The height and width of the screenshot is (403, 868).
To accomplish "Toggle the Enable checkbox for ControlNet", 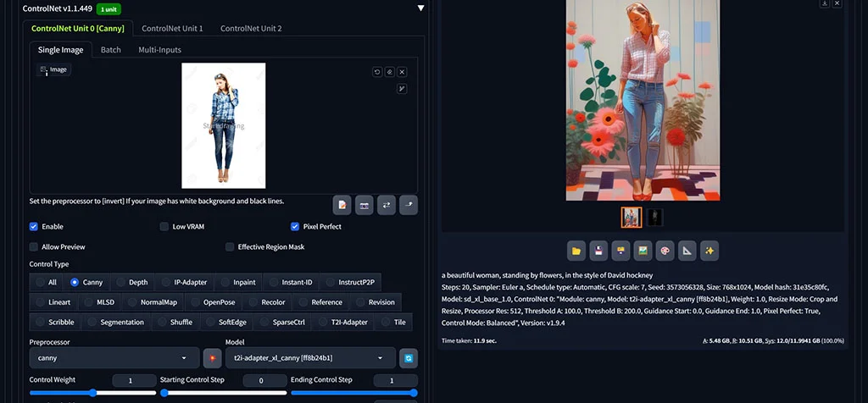I will (x=34, y=227).
